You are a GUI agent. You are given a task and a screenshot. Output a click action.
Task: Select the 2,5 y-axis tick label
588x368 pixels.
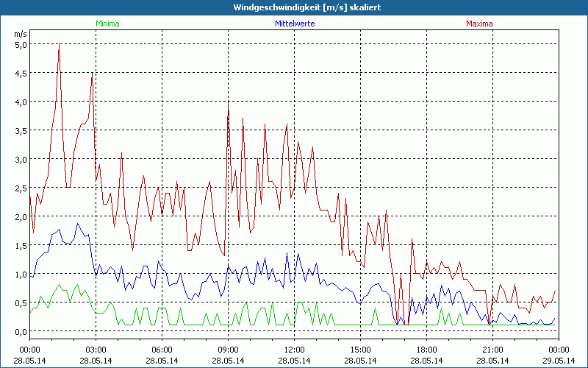click(21, 188)
